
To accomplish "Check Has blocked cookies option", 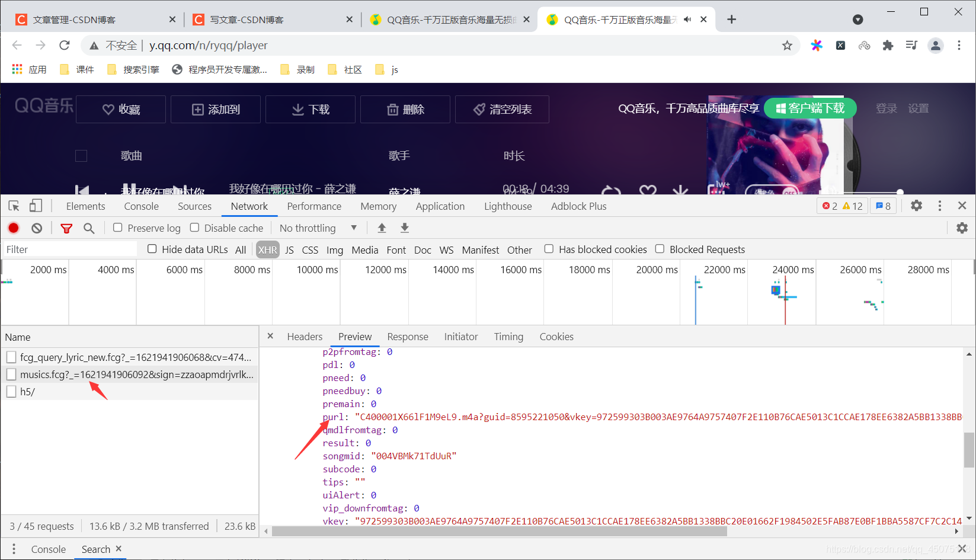I will point(549,249).
